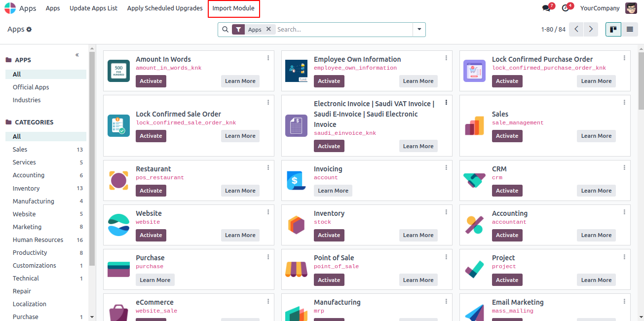Open the Saudi Electronic Invoice card options menu

(446, 102)
